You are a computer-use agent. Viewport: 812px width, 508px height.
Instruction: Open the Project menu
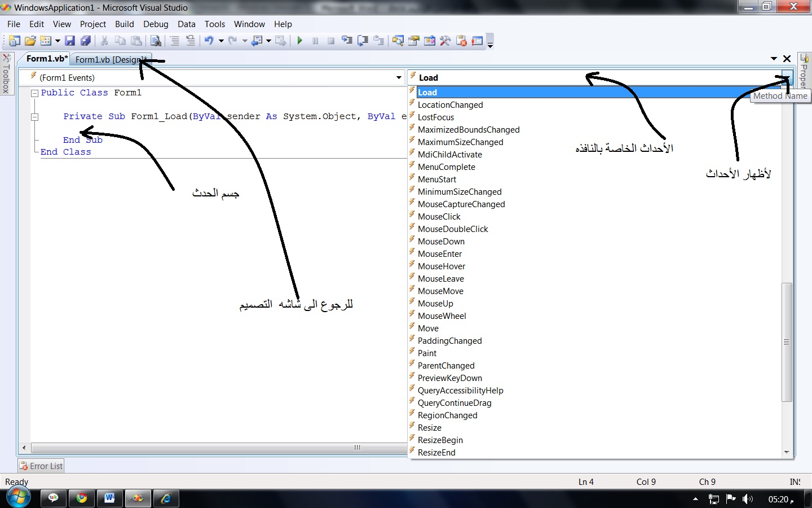click(93, 24)
